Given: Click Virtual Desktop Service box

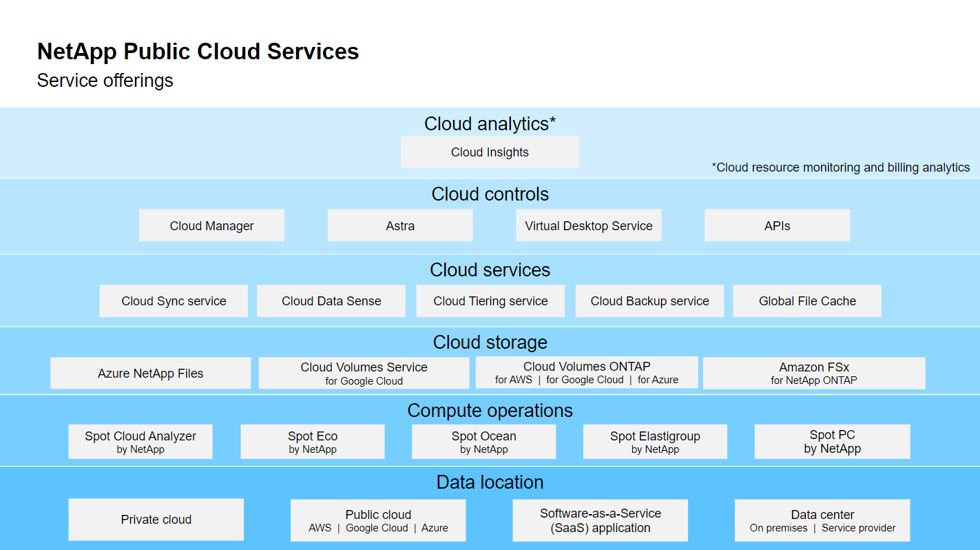Looking at the screenshot, I should (588, 225).
